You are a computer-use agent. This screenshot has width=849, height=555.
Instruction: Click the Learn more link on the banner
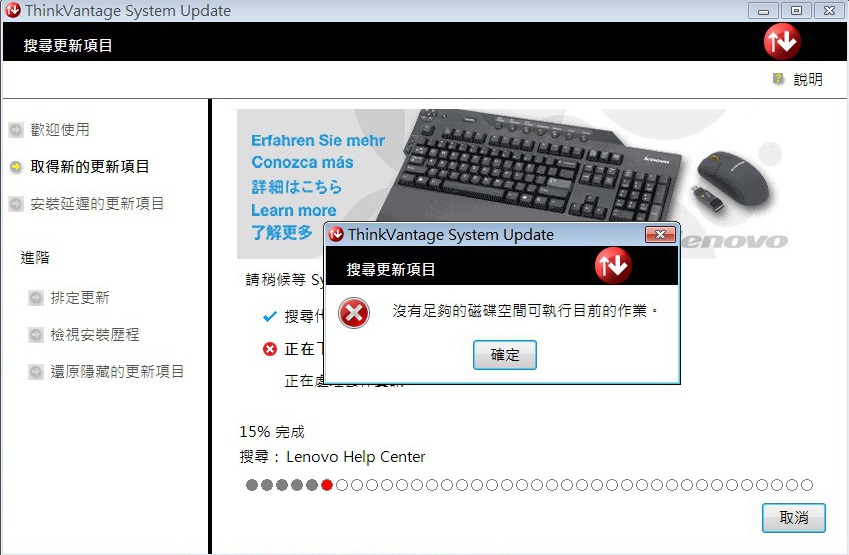click(x=293, y=210)
